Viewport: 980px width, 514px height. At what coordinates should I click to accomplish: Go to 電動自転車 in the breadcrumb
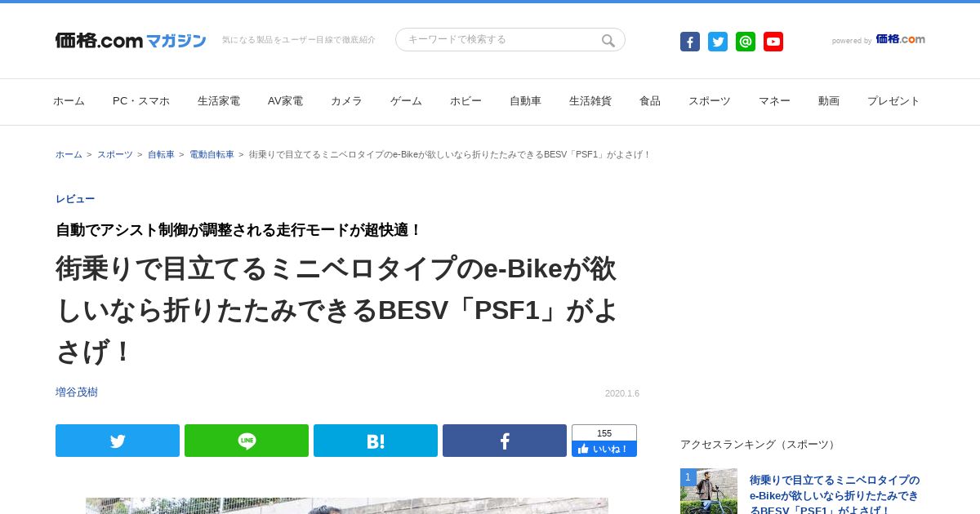pyautogui.click(x=212, y=154)
